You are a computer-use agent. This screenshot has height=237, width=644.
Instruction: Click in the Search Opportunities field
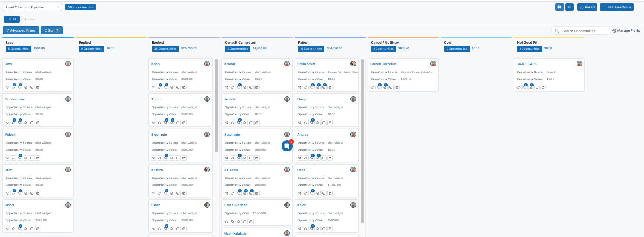tap(581, 31)
